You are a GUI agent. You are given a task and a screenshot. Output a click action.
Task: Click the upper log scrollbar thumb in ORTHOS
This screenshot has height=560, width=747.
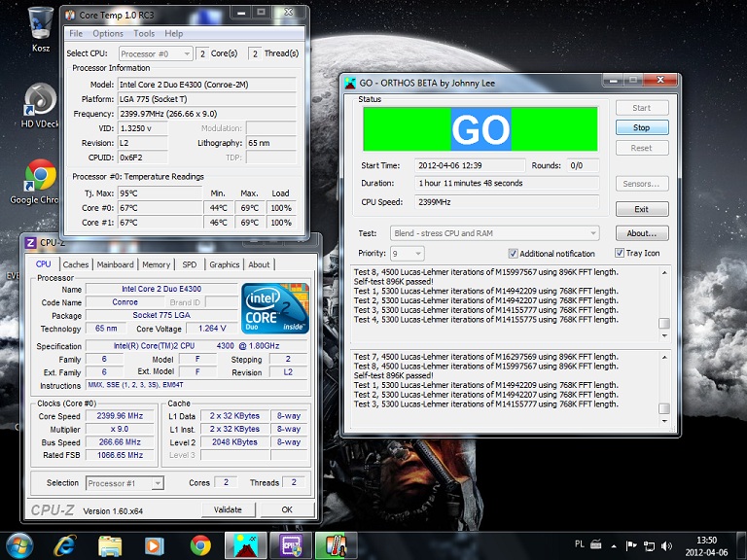(x=664, y=324)
